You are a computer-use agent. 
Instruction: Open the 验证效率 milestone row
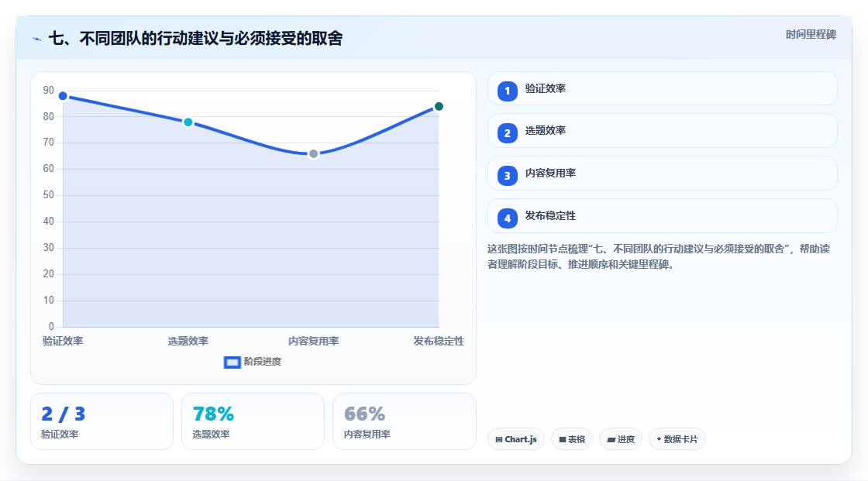point(662,88)
